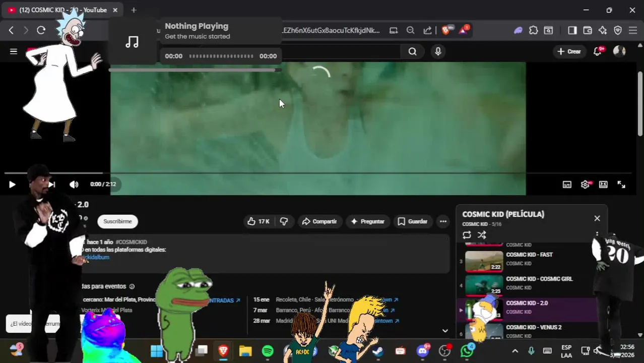The image size is (644, 363).
Task: Click the Suscribirme button
Action: click(x=117, y=221)
